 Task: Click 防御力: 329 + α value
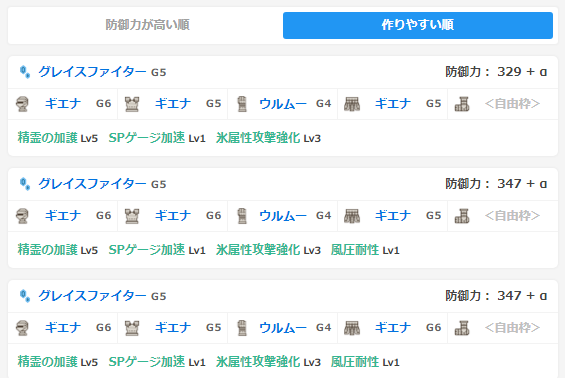496,72
